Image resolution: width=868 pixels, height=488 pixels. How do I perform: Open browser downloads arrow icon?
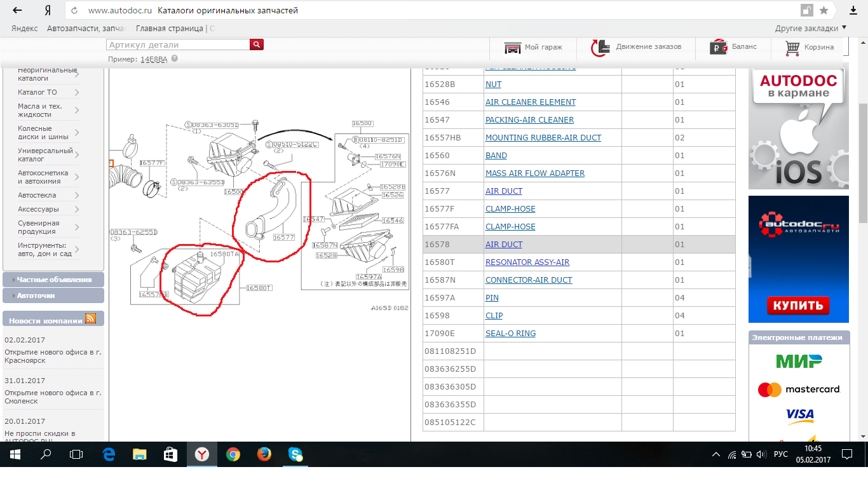853,11
